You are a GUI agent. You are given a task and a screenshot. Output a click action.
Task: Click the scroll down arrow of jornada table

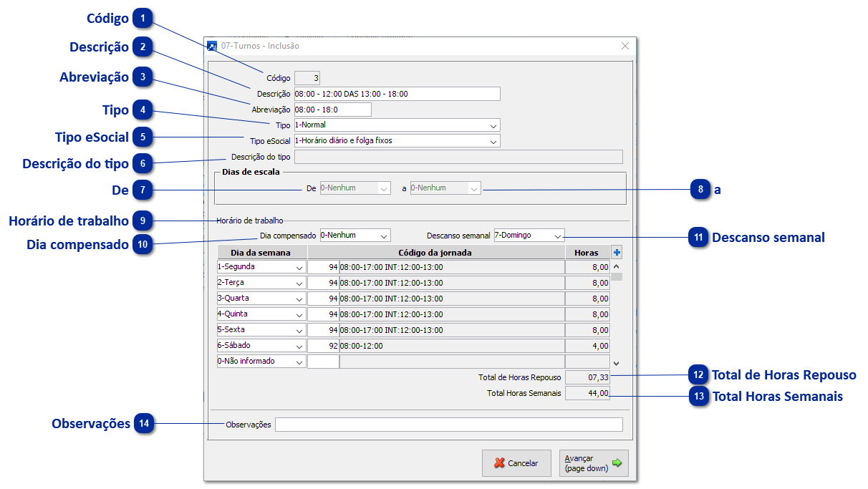tap(616, 364)
